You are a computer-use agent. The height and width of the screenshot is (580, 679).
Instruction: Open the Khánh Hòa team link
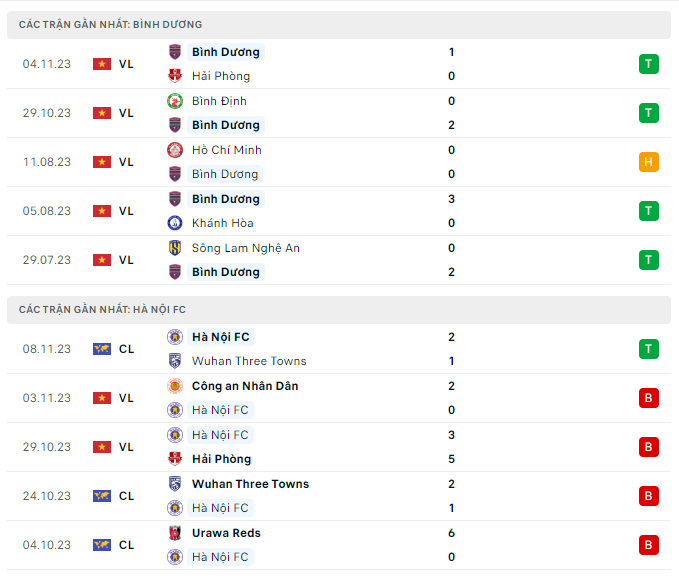click(222, 223)
